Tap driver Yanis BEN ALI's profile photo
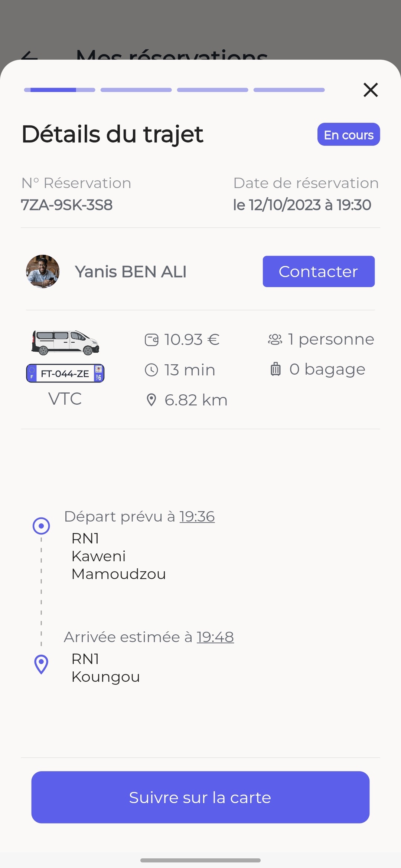401x868 pixels. 43,272
